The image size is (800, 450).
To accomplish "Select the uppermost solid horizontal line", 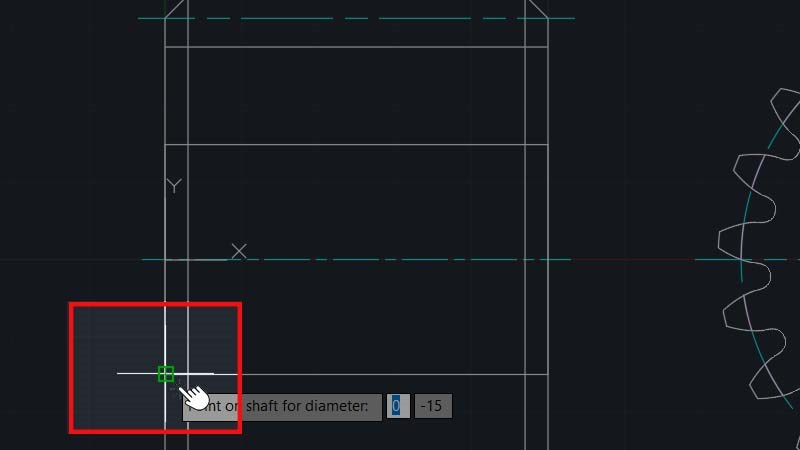I will point(356,47).
